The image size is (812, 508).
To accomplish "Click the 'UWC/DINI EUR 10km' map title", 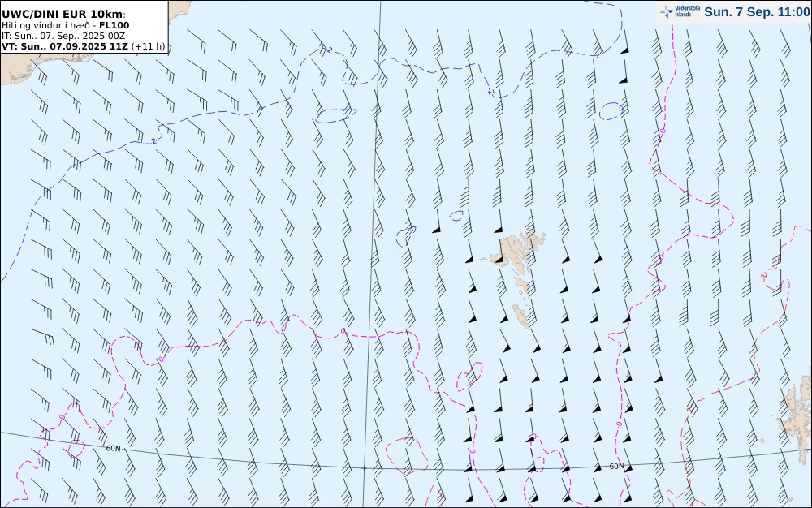I will 63,14.
